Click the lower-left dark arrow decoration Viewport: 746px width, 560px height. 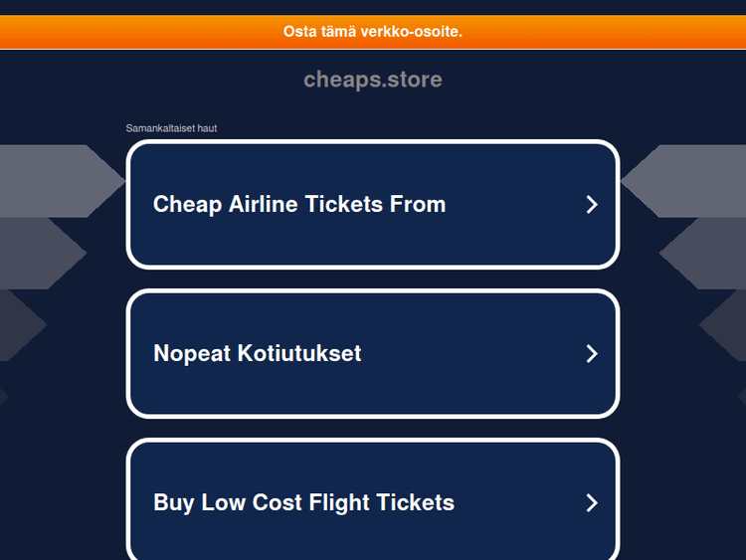pos(18,325)
